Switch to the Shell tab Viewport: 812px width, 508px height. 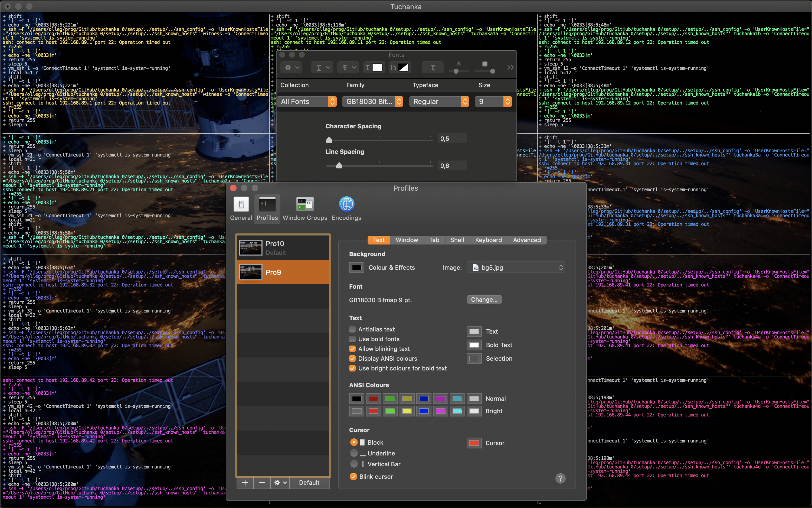point(457,240)
